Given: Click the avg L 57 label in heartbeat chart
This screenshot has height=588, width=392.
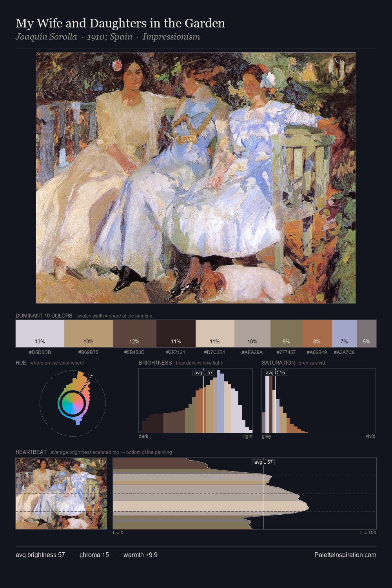Looking at the screenshot, I should (263, 462).
